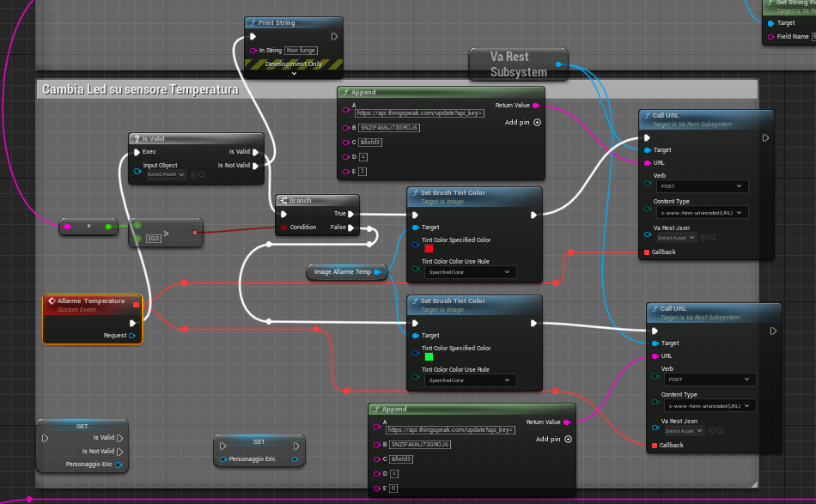Open the upper Call URL Verb dropdown

[702, 186]
